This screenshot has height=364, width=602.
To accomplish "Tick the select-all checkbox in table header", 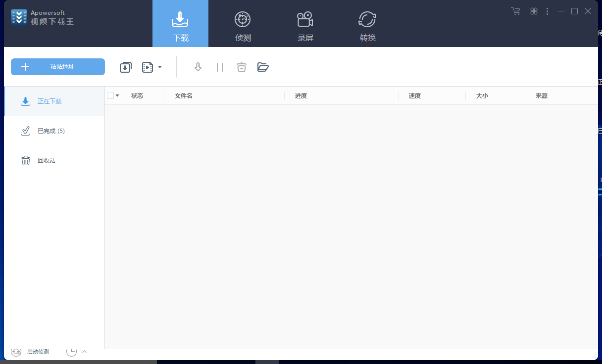I will [110, 95].
